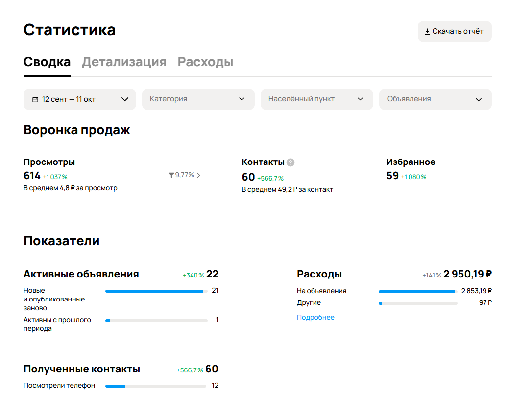The width and height of the screenshot is (532, 393).
Task: Follow the Подробнее link under Расходы
Action: [x=315, y=317]
